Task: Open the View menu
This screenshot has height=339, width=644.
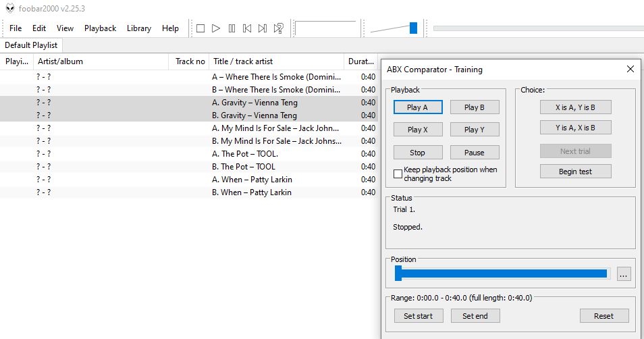Action: click(x=65, y=28)
